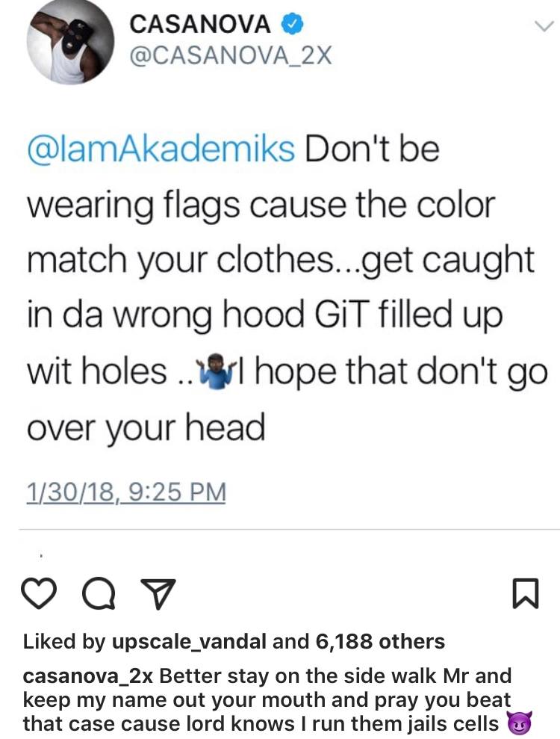Click the CASANOVA display name
Screen dimensions: 560x739
199,25
